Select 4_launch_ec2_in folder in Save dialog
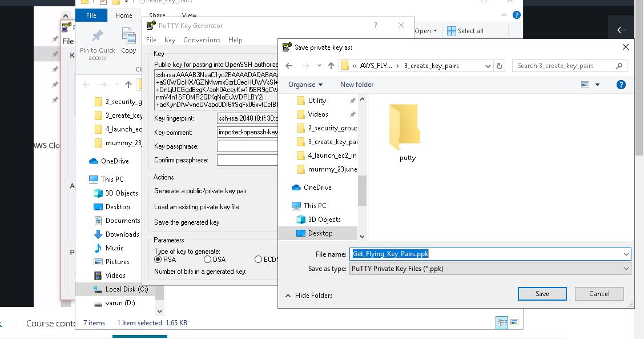This screenshot has height=339, width=644. point(332,155)
